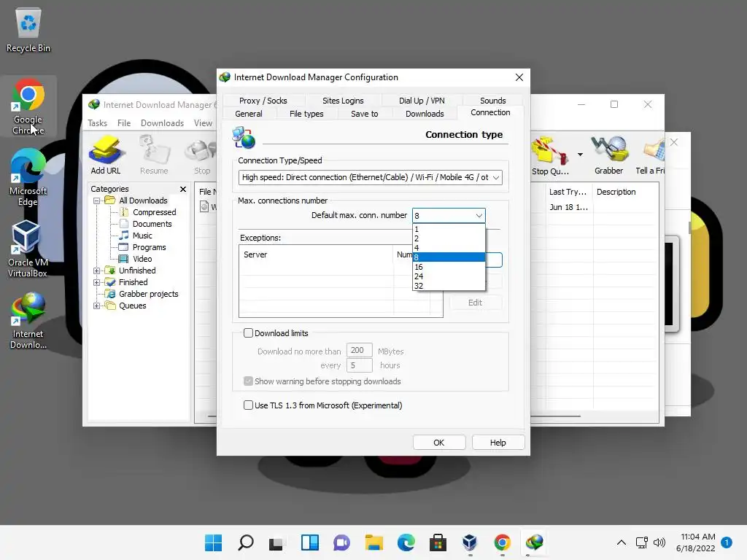This screenshot has height=560, width=747.
Task: Show hidden system tray icons
Action: coord(622,542)
